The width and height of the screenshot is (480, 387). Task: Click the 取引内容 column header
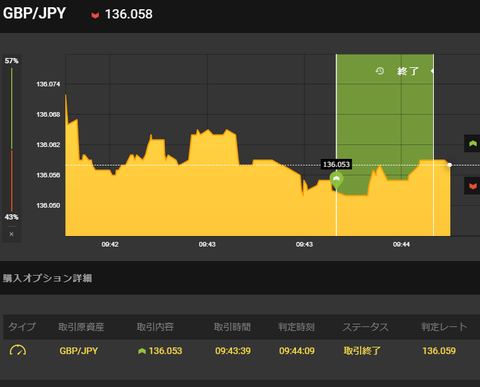[155, 327]
